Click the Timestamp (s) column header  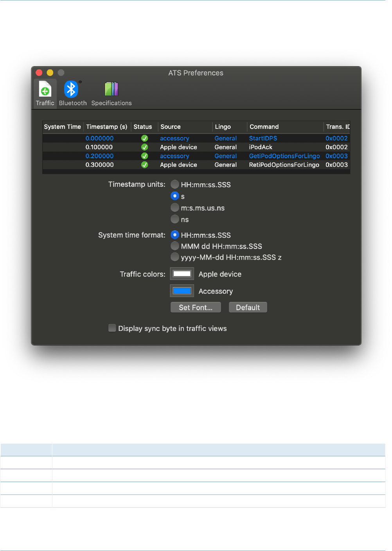[x=107, y=127]
